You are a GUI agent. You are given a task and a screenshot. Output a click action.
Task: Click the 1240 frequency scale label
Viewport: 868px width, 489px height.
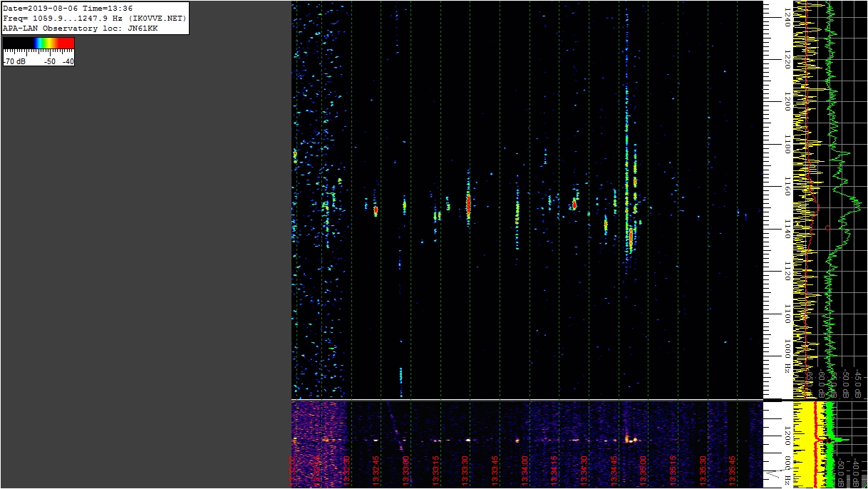(x=787, y=17)
